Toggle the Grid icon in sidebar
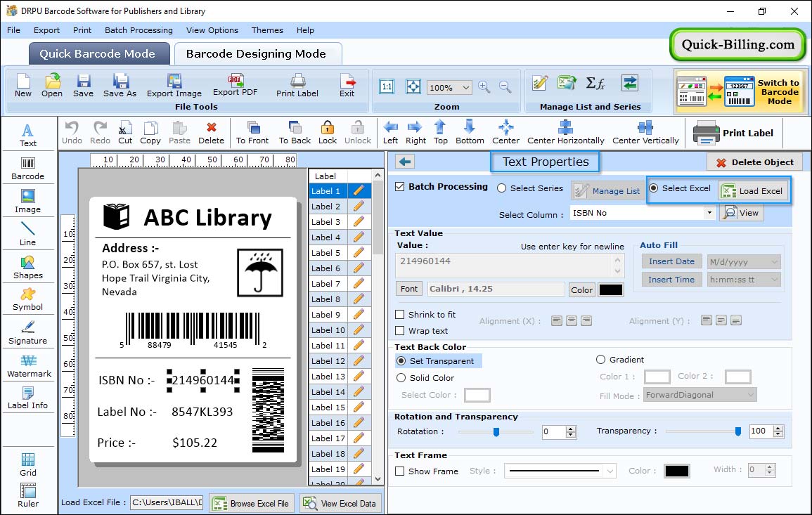 pos(28,465)
